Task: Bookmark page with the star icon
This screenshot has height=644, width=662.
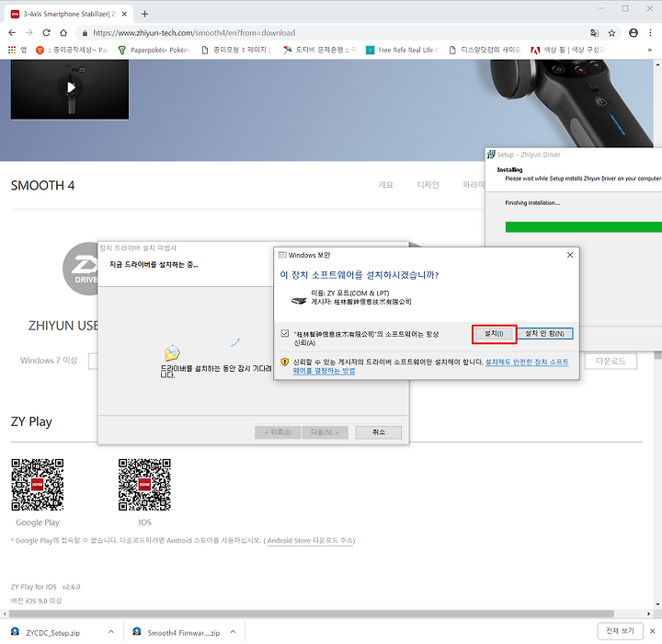Action: [611, 33]
